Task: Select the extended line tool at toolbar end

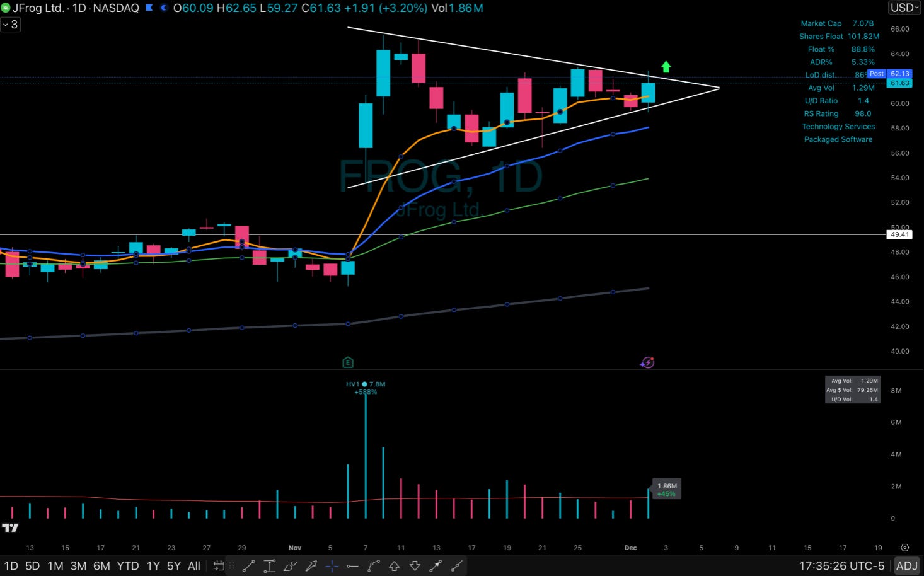Action: pyautogui.click(x=456, y=566)
